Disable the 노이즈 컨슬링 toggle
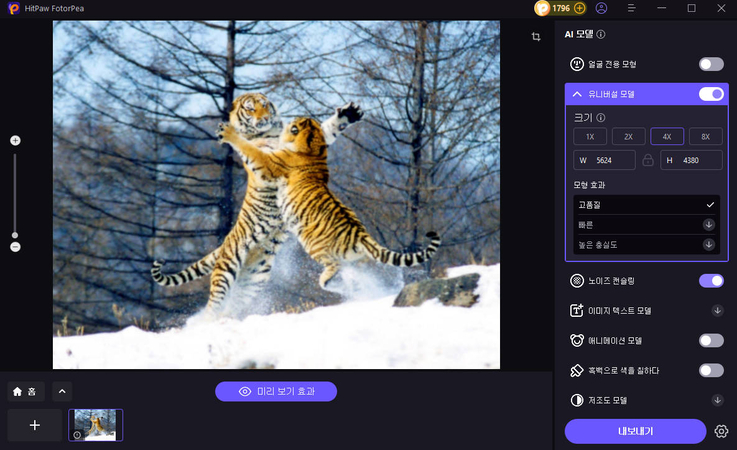 (711, 281)
